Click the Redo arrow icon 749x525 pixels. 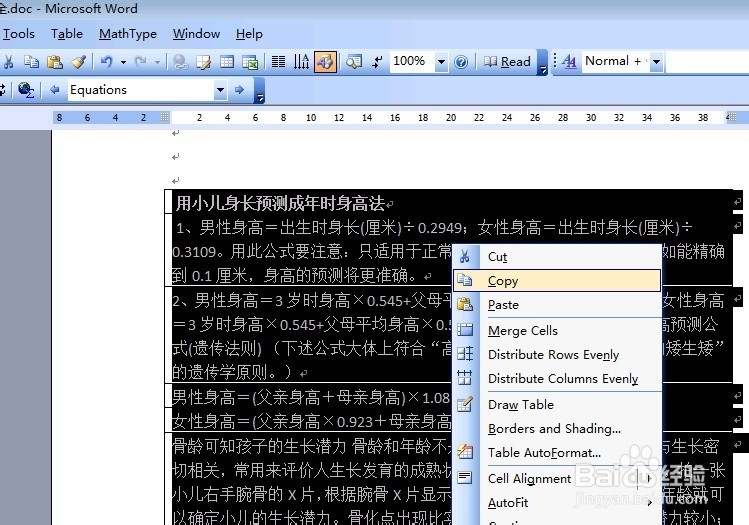tap(140, 62)
